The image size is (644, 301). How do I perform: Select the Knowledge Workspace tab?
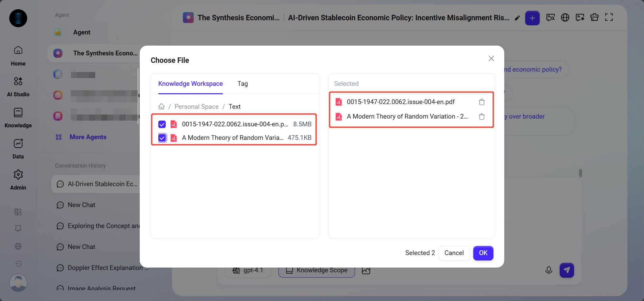coord(190,84)
